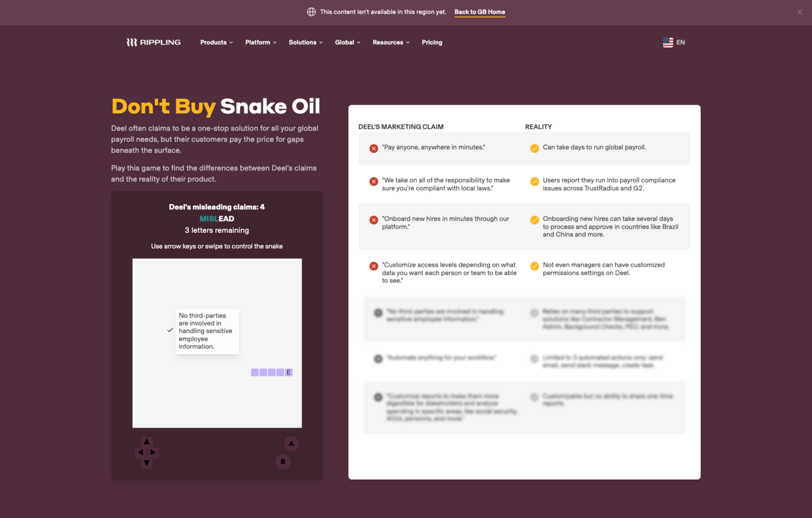
Task: Click the yellow check beside TrustRadius and G2 reality
Action: point(534,181)
